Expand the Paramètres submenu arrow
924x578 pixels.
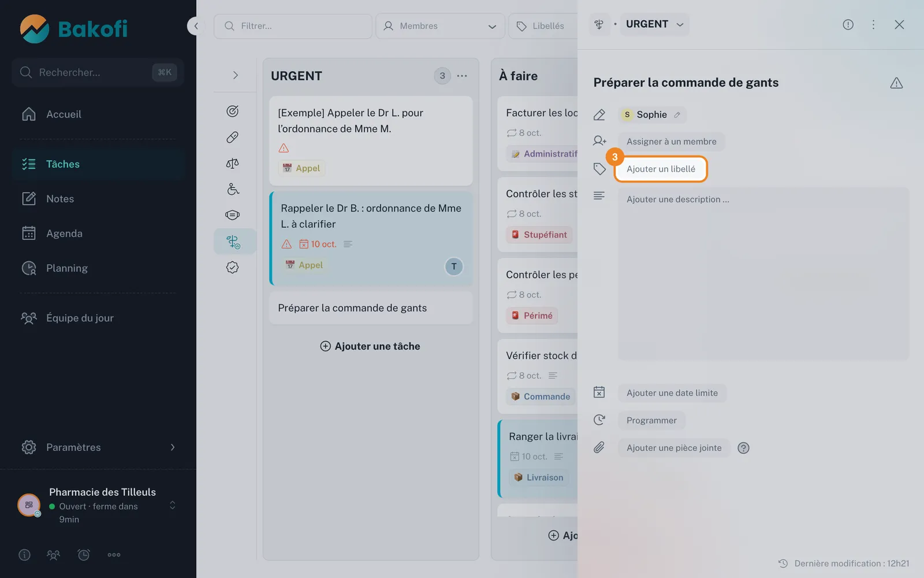[x=173, y=447]
